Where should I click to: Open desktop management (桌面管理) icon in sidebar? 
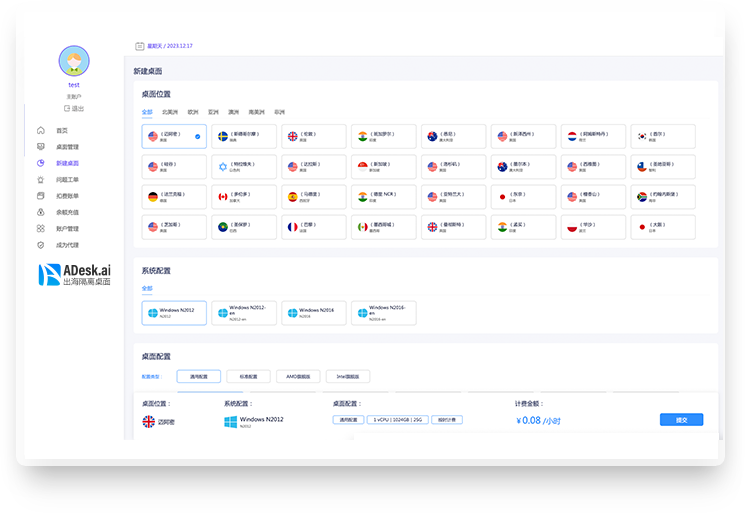coord(41,147)
